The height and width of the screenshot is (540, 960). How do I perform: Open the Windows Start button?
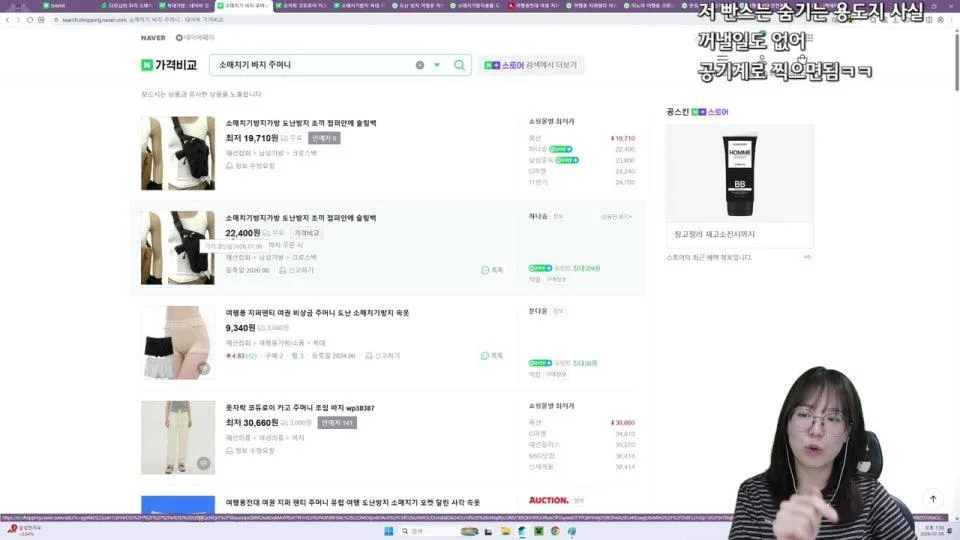[388, 531]
